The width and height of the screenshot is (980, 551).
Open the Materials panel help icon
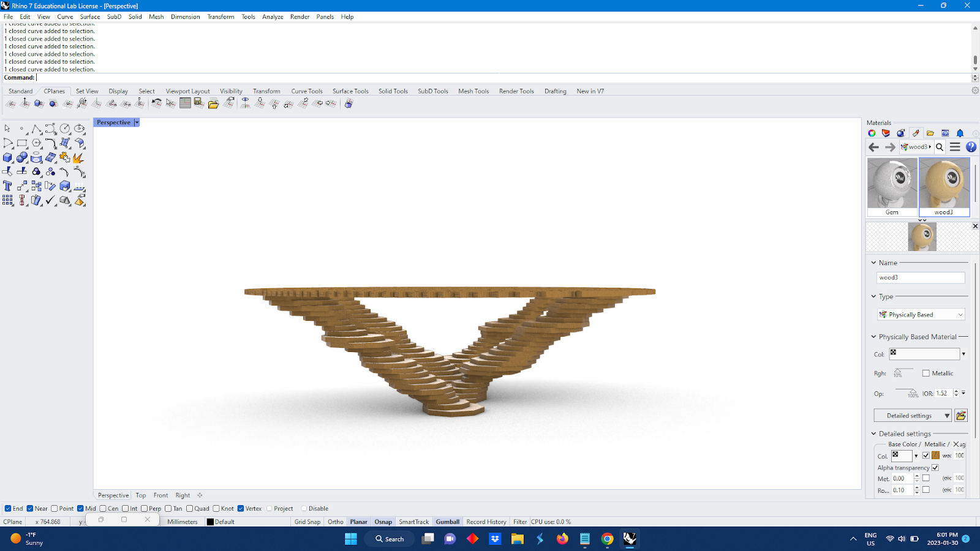pos(971,147)
